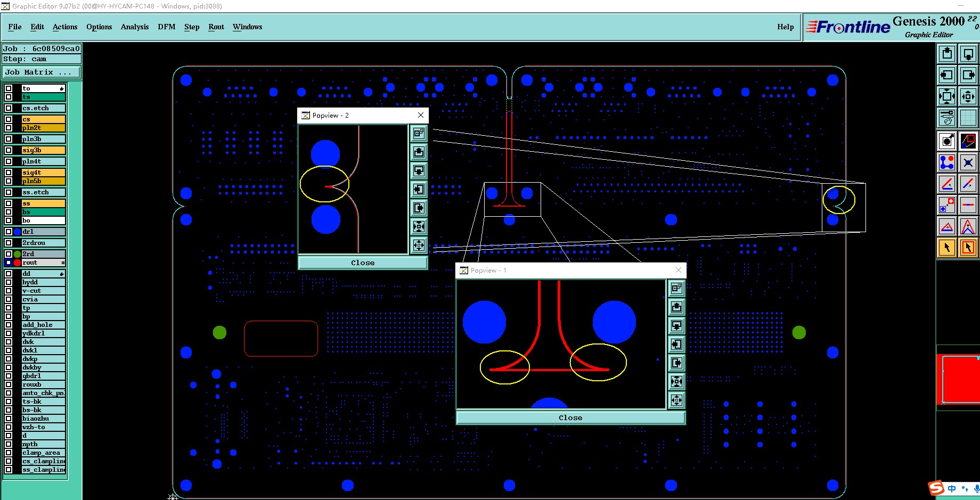Select the red-boxed arrow selection tool
The width and height of the screenshot is (980, 500).
coord(968,248)
